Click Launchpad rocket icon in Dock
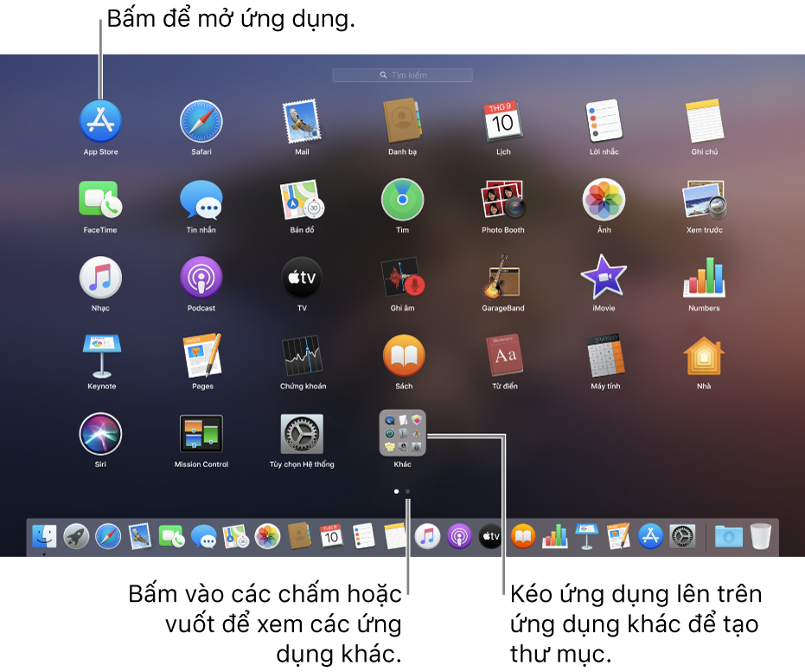Screen dimensions: 805x672 click(x=76, y=536)
